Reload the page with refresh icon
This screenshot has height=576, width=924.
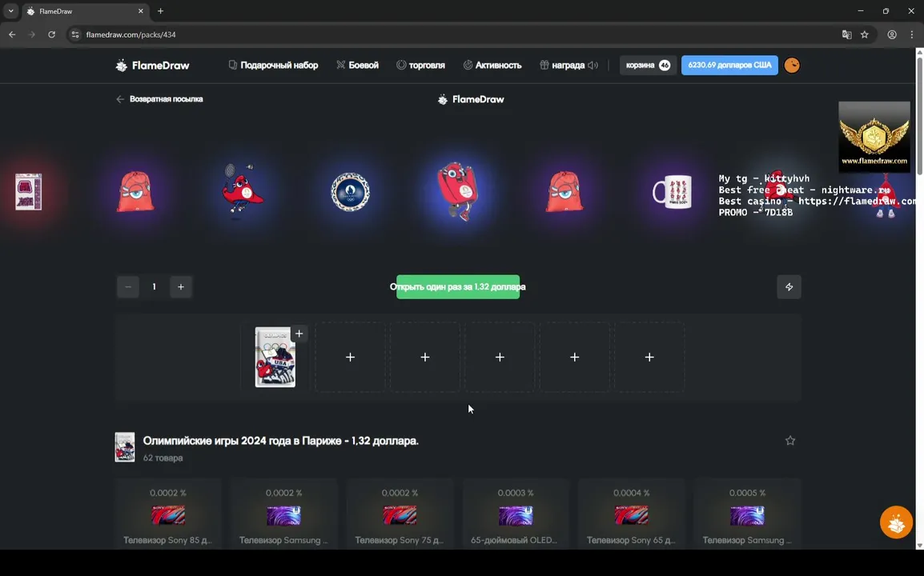[52, 34]
